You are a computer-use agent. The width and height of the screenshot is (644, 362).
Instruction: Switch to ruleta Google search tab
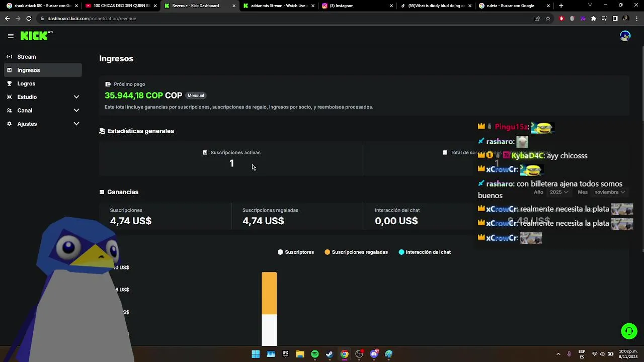click(515, 6)
